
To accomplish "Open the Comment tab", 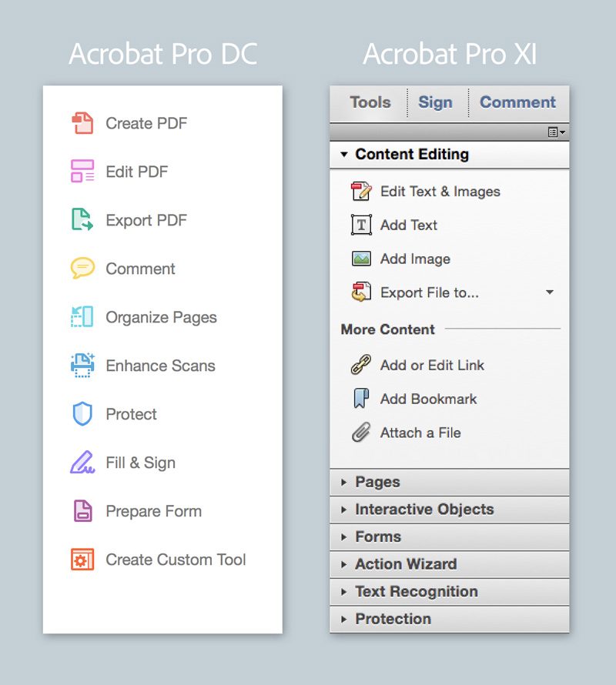I will [517, 102].
